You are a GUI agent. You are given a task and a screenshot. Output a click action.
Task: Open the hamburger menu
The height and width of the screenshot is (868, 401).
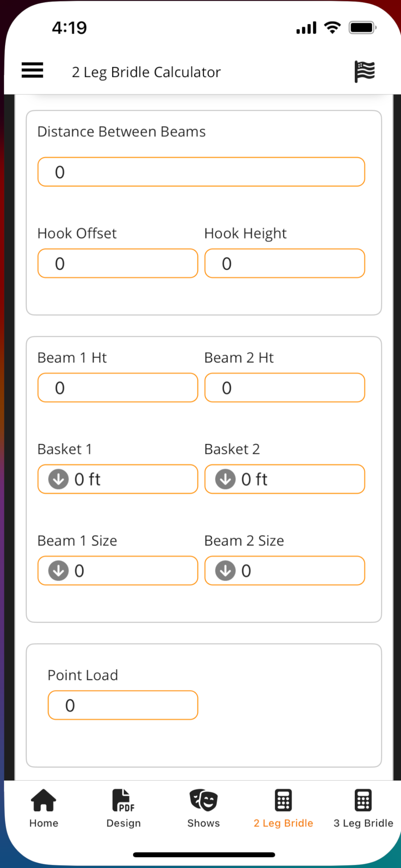pos(32,70)
